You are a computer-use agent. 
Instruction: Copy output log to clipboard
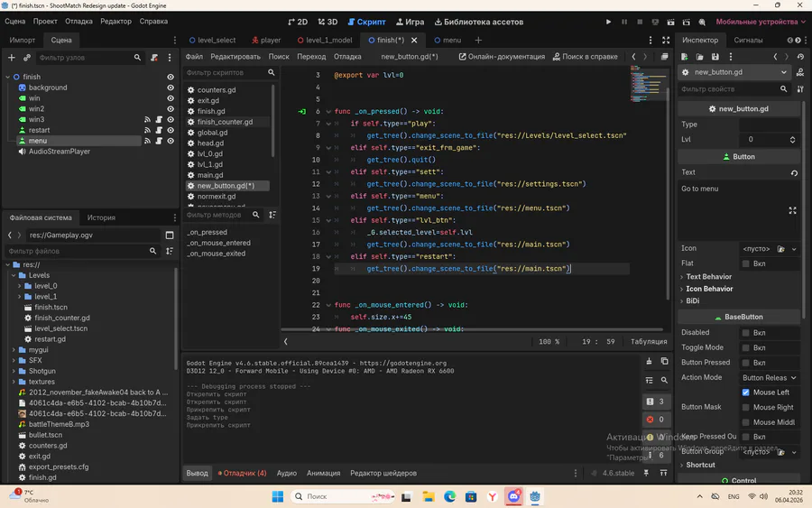pyautogui.click(x=664, y=361)
